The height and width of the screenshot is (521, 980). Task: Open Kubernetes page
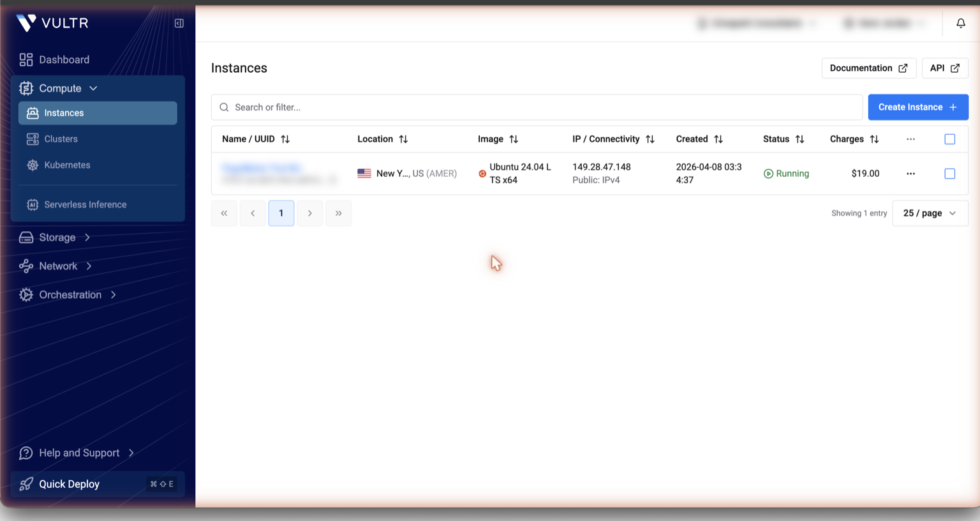point(67,165)
